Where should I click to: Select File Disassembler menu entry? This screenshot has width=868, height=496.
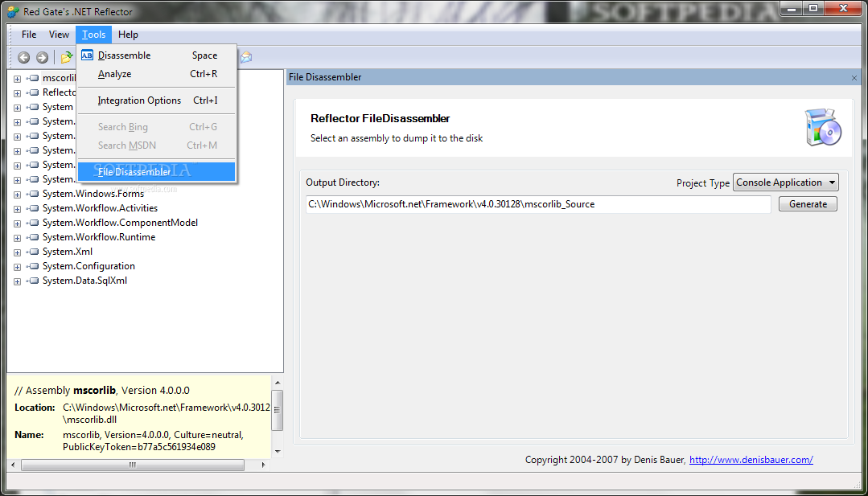(157, 171)
